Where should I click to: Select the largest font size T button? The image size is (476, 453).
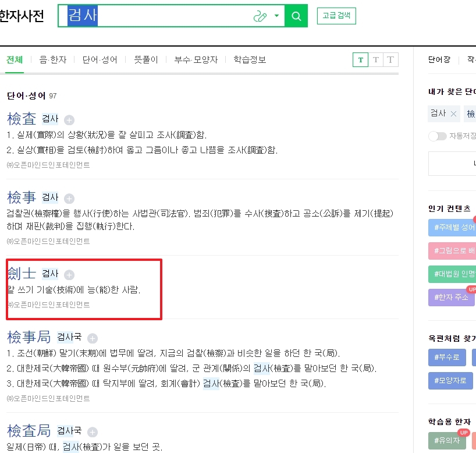point(390,59)
